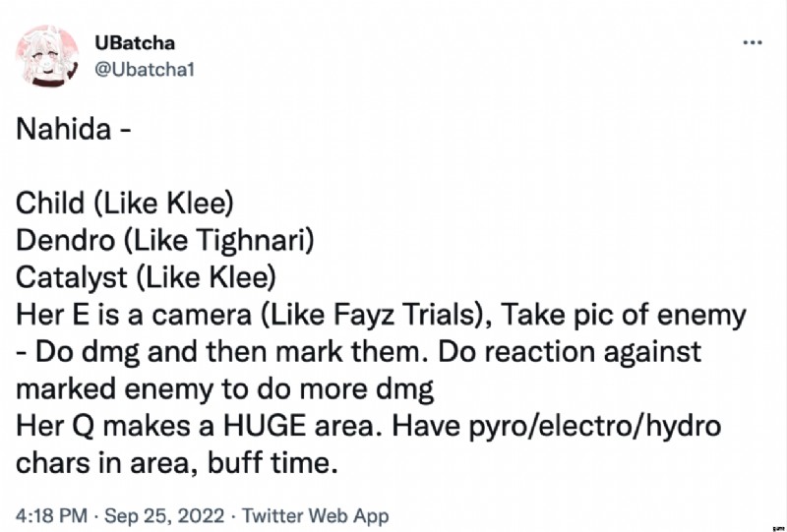Open the 4:18 PM timestamp permalink

point(51,515)
